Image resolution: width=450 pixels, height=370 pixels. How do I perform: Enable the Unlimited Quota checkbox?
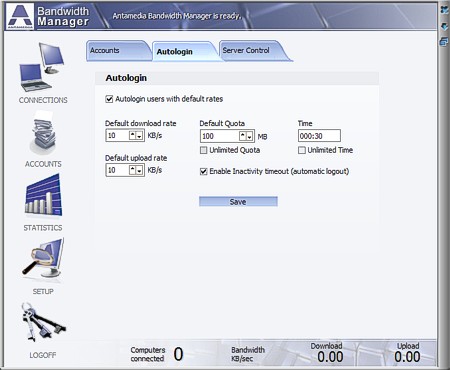click(x=203, y=150)
